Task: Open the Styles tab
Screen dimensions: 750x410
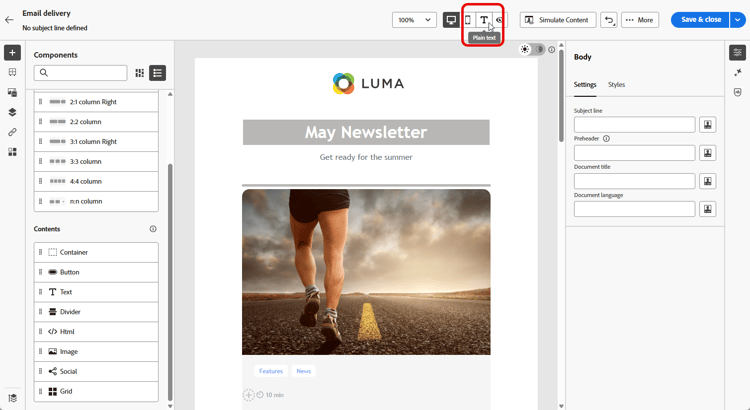Action: coord(617,84)
